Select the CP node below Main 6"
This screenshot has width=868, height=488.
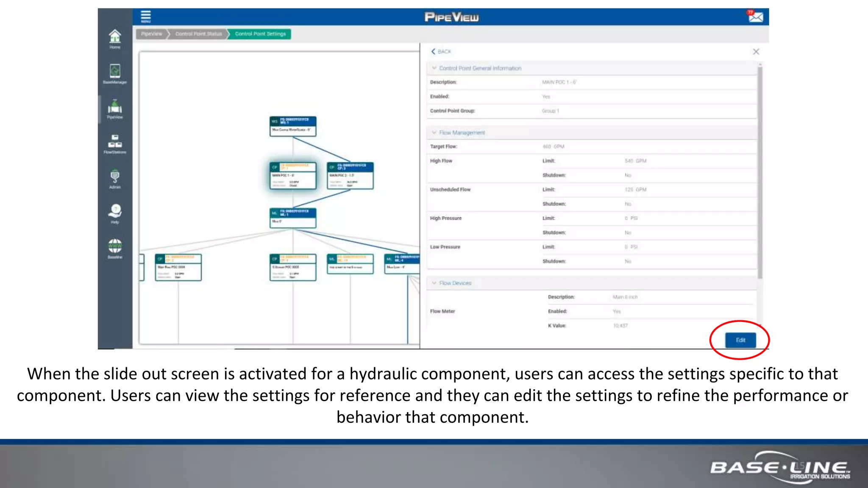point(293,267)
